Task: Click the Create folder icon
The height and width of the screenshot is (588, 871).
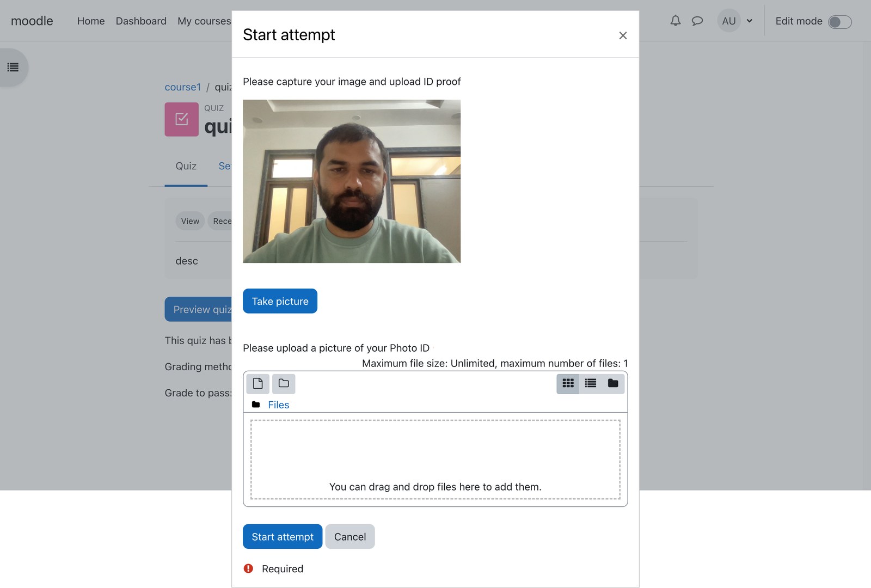Action: click(284, 383)
